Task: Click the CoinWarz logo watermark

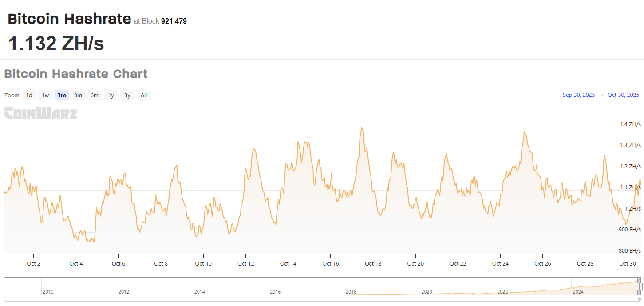Action: [40, 113]
